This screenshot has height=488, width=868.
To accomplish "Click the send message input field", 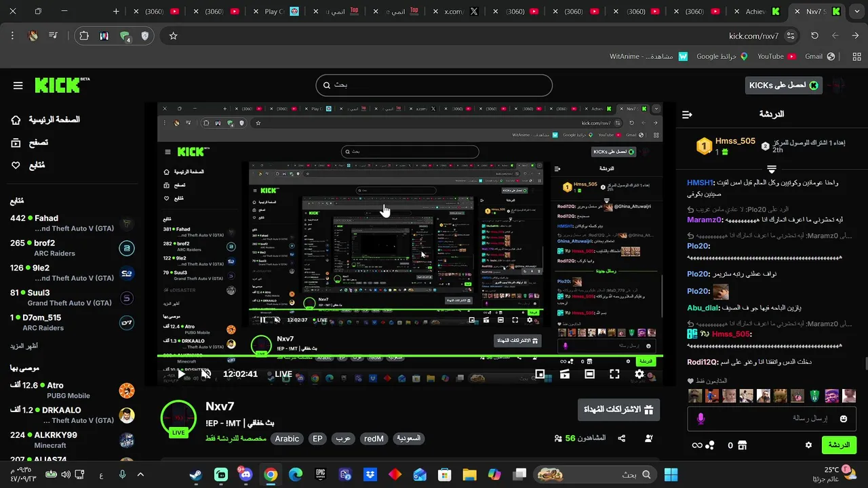I will pyautogui.click(x=773, y=419).
